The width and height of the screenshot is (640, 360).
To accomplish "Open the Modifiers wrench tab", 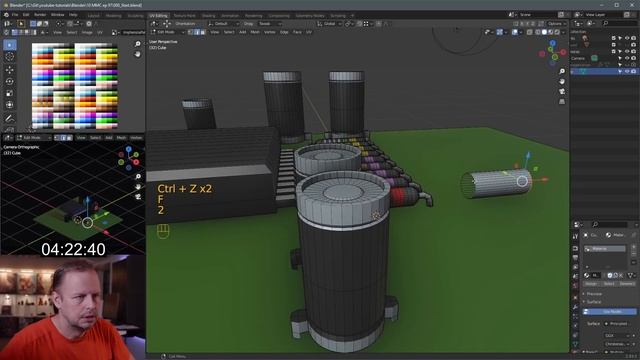I will (575, 307).
